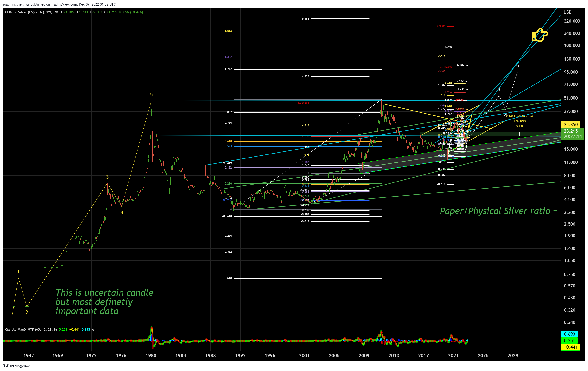Screen dimensions: 588x371
Task: Select the 'This is uncertain candle' text note
Action: (104, 302)
